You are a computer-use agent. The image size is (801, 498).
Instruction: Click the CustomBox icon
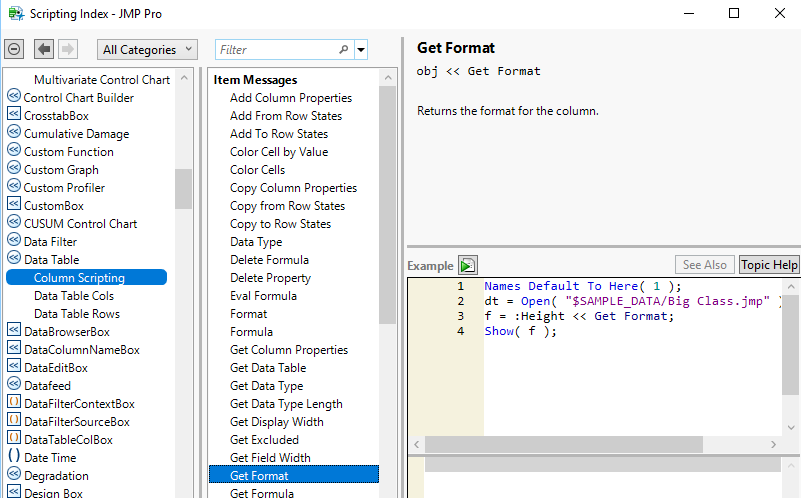14,204
